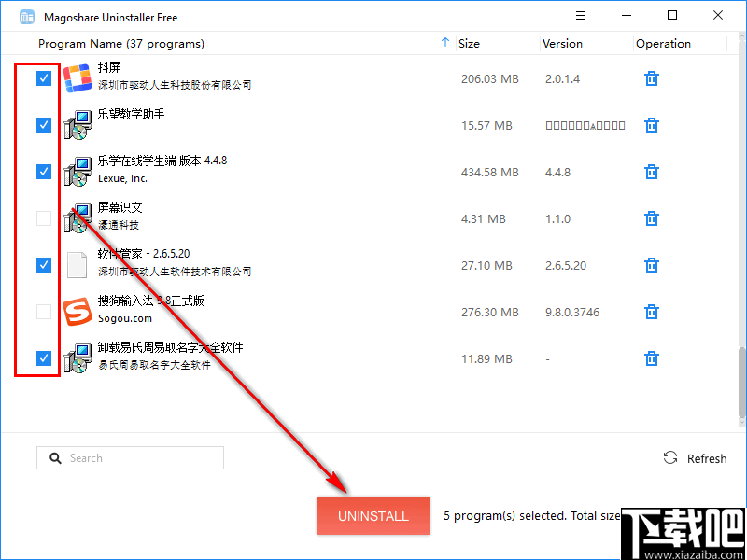This screenshot has height=560, width=747.
Task: Click the trash icon for 抖屏
Action: [651, 78]
